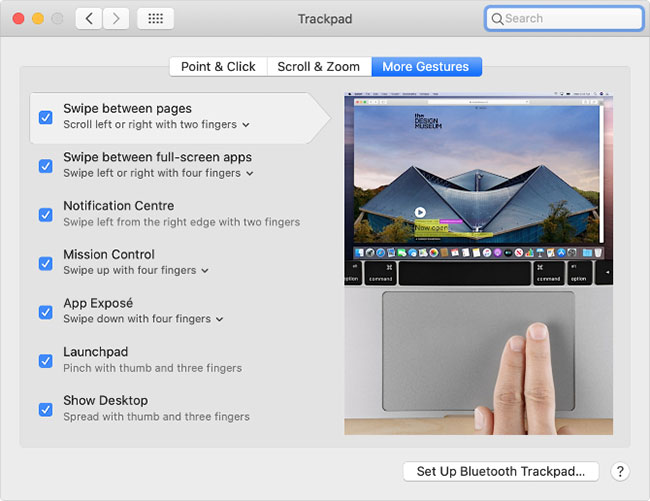This screenshot has width=650, height=501.
Task: Click the 'Show Desktop' label
Action: point(106,401)
